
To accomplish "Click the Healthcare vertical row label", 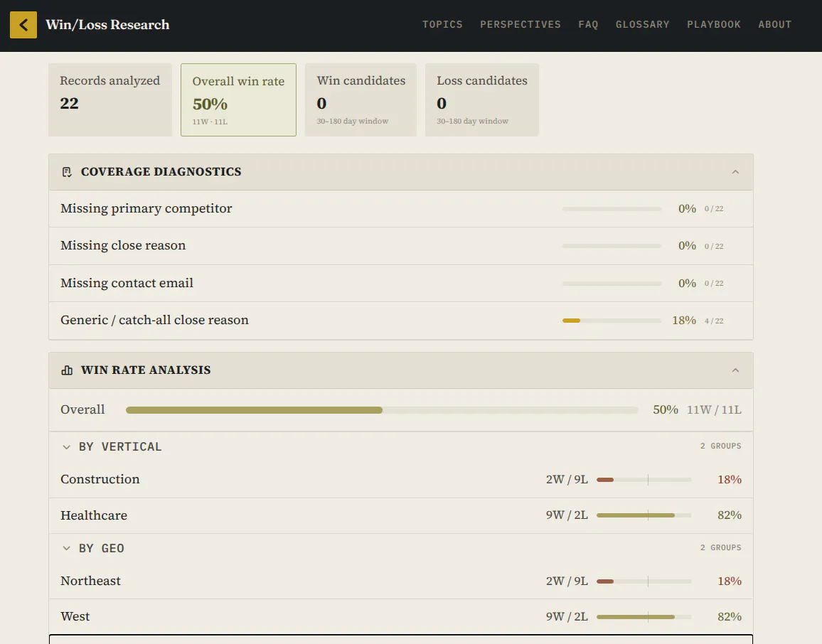I will tap(94, 515).
